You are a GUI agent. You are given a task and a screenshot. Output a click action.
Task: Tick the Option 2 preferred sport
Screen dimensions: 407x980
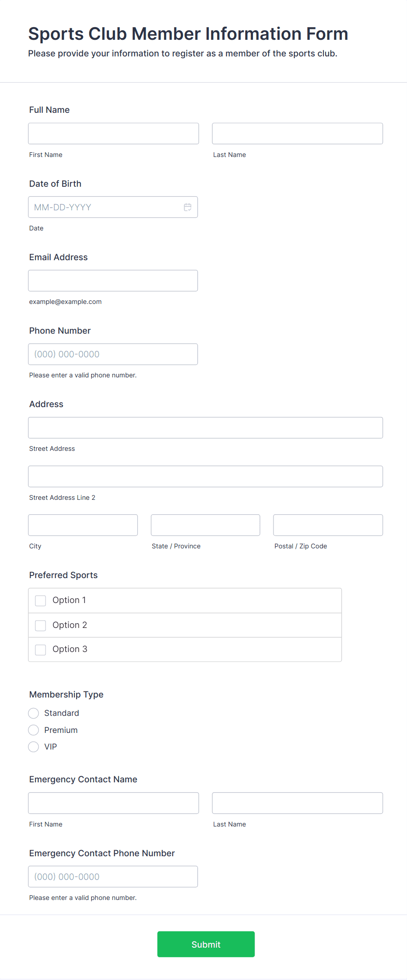41,625
